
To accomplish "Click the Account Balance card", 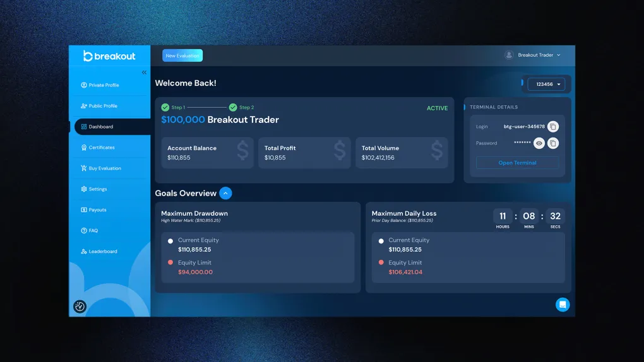I will 208,153.
